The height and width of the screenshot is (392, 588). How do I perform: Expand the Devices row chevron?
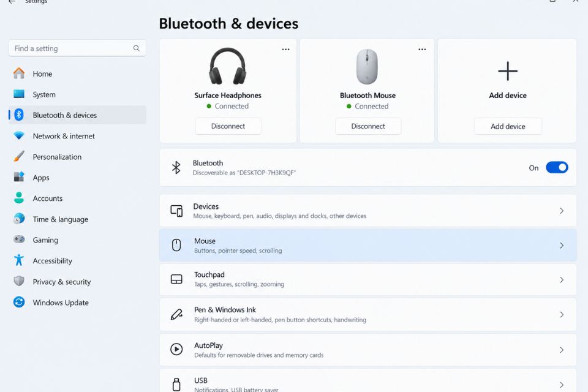click(562, 211)
